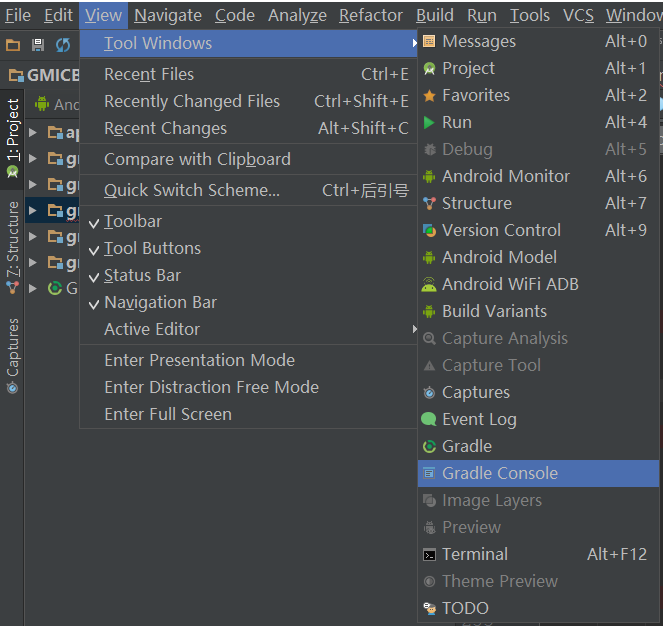Click the Theme Preview icon

click(429, 582)
